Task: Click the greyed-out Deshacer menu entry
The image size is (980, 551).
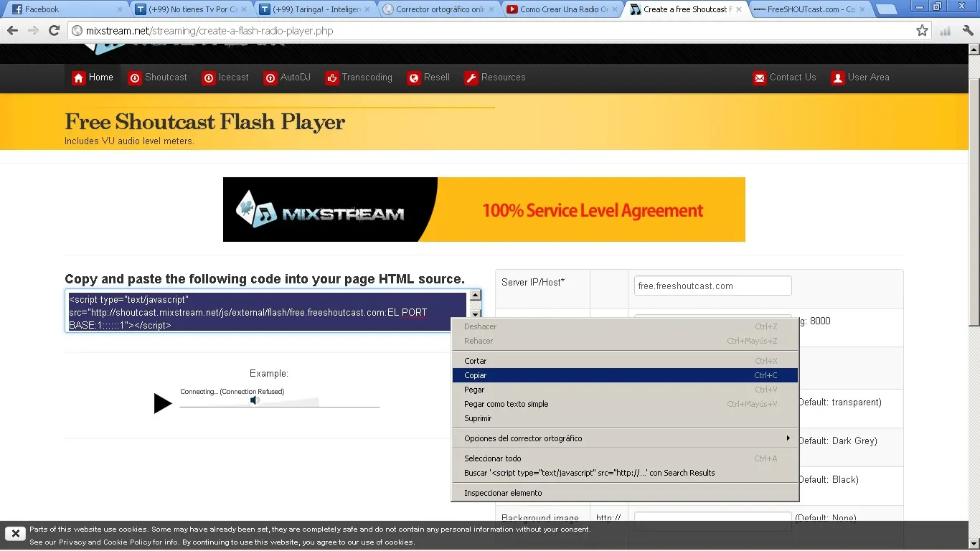Action: pos(625,326)
